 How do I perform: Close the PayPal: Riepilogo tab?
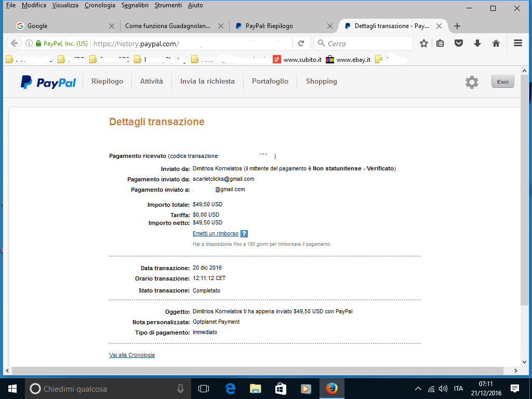click(x=329, y=26)
